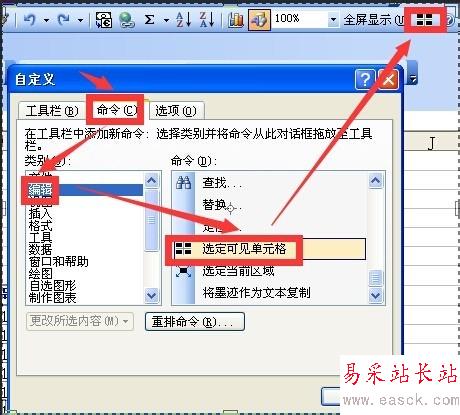
Task: Click the AutoSum sigma icon
Action: tap(150, 19)
